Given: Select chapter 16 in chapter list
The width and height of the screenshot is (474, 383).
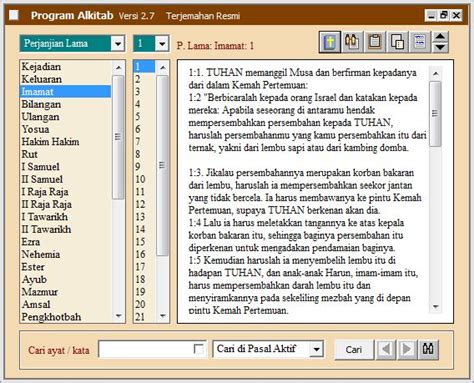Looking at the screenshot, I should (144, 254).
